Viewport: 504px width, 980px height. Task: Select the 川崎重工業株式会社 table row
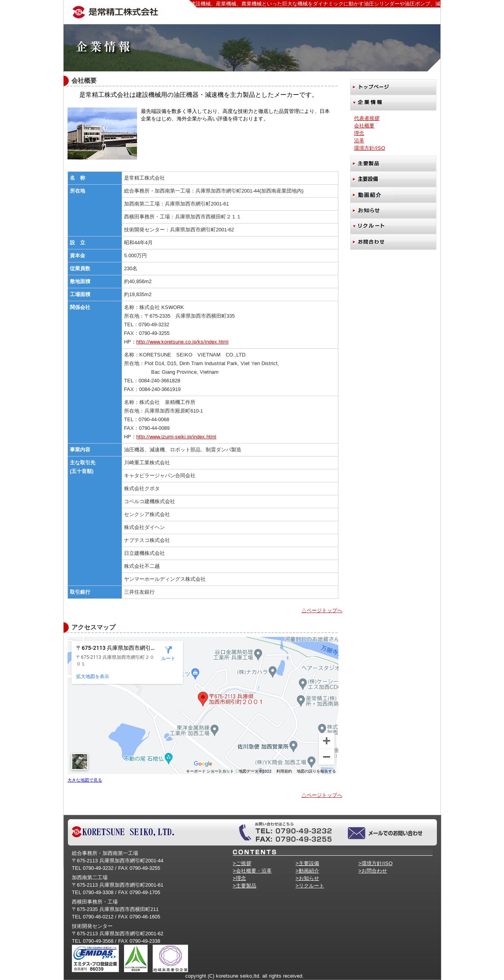[230, 463]
